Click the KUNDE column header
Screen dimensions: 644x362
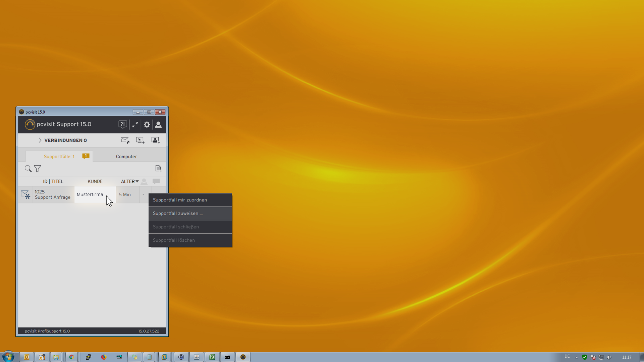(x=95, y=181)
